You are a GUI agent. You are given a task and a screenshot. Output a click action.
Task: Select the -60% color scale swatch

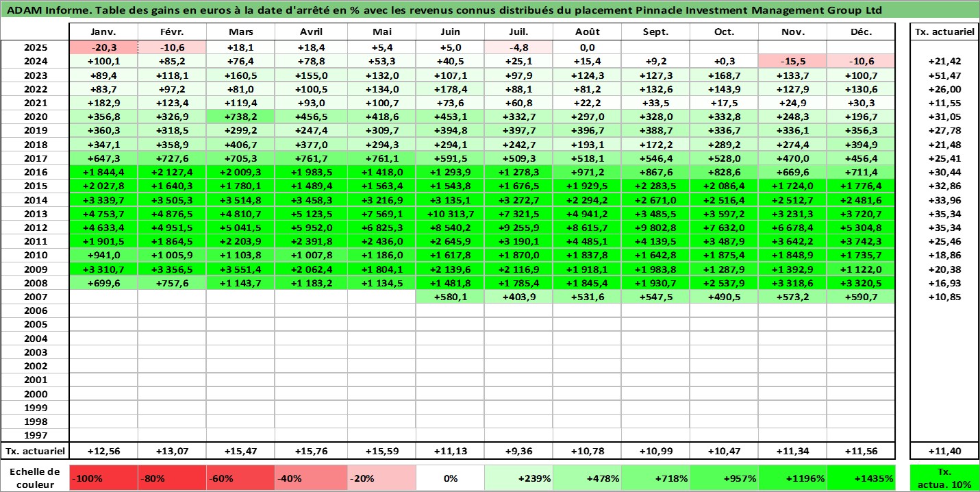click(241, 478)
